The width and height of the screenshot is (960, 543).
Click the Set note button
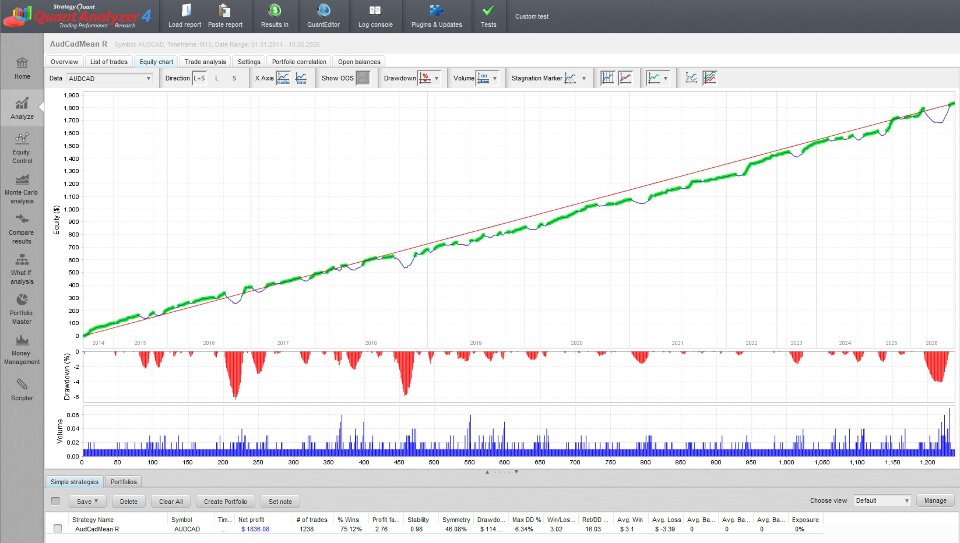click(280, 501)
